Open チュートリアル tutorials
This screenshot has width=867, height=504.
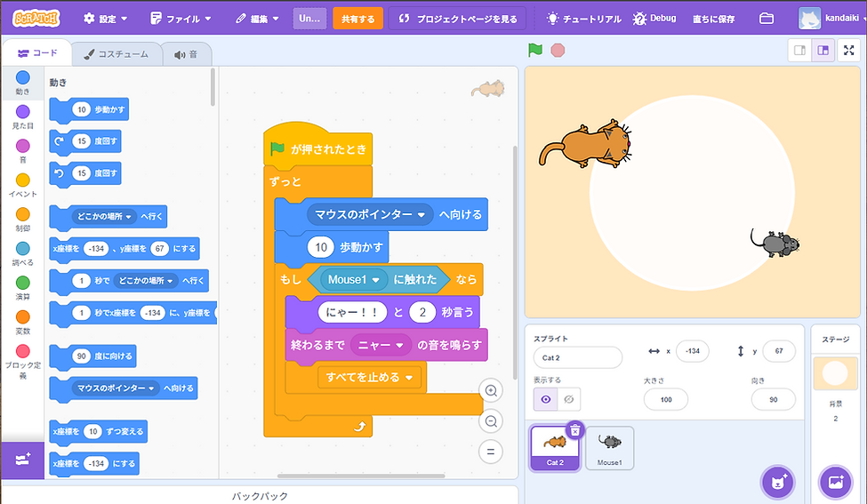click(x=583, y=19)
